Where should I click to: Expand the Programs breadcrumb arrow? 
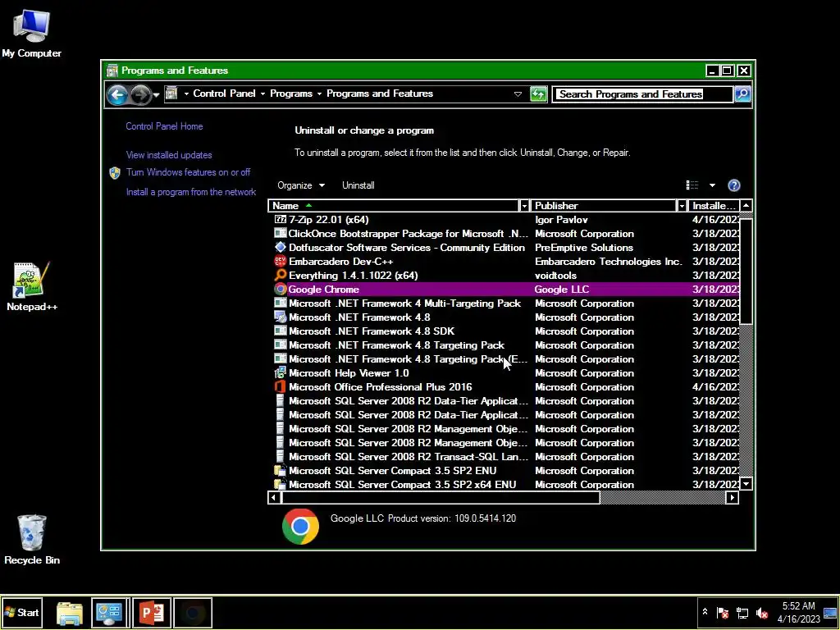click(x=319, y=94)
